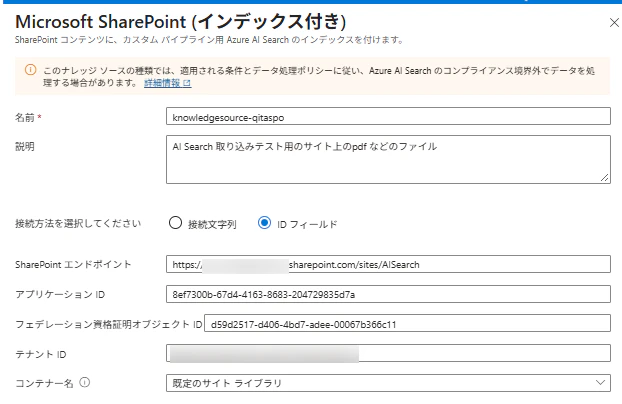The height and width of the screenshot is (404, 622).
Task: Open the 詳細情報 link
Action: point(162,83)
